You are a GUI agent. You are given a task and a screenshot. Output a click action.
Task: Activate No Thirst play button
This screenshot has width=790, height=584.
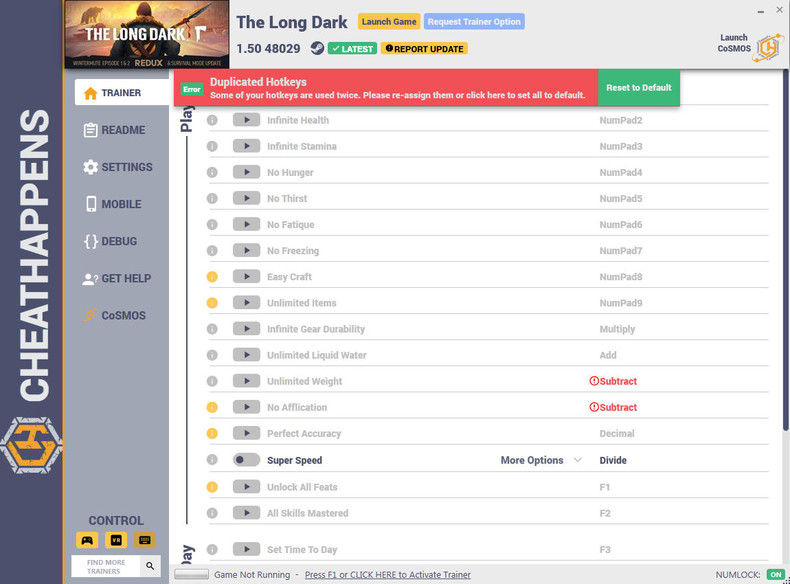(246, 199)
